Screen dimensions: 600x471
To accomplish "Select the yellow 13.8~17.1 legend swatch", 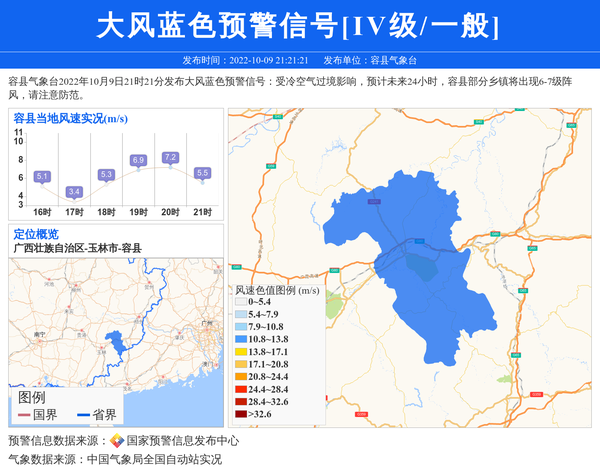I will [x=240, y=352].
